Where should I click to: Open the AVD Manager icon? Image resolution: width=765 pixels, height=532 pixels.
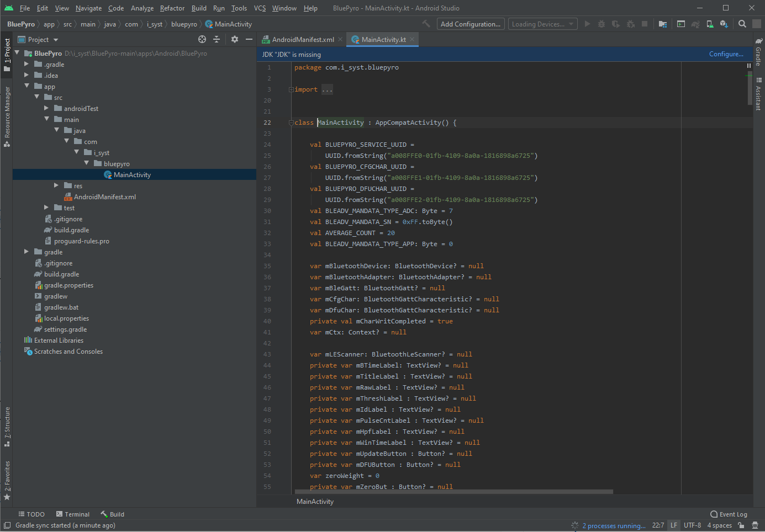click(x=710, y=24)
